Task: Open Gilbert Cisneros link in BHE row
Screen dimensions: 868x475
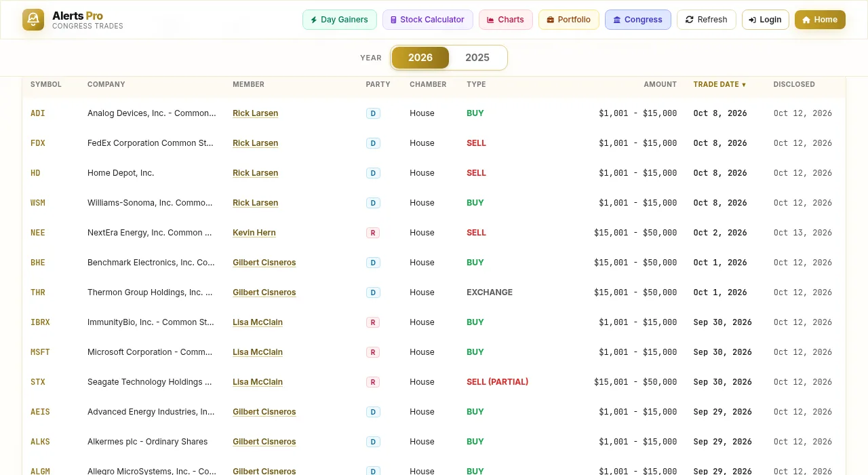Action: tap(264, 263)
